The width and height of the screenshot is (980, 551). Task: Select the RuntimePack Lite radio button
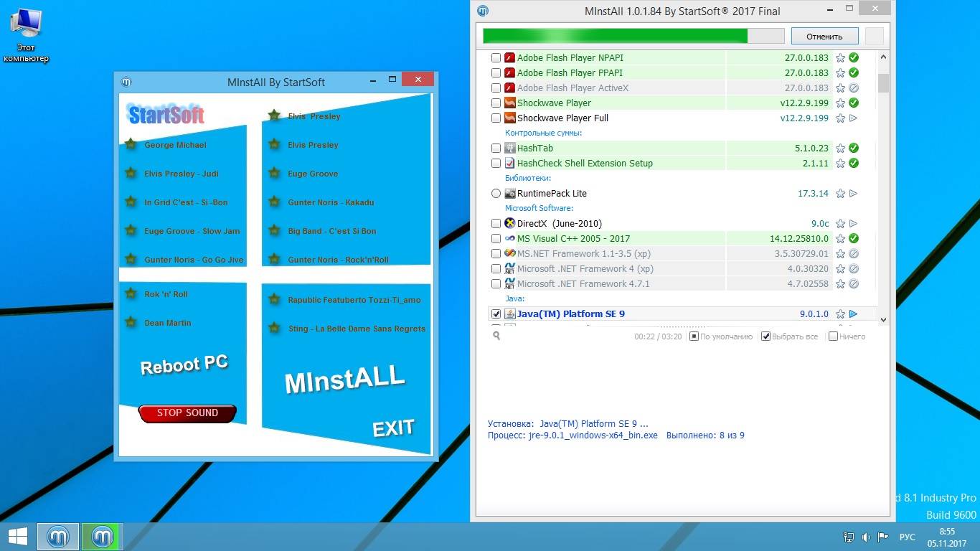pyautogui.click(x=496, y=193)
